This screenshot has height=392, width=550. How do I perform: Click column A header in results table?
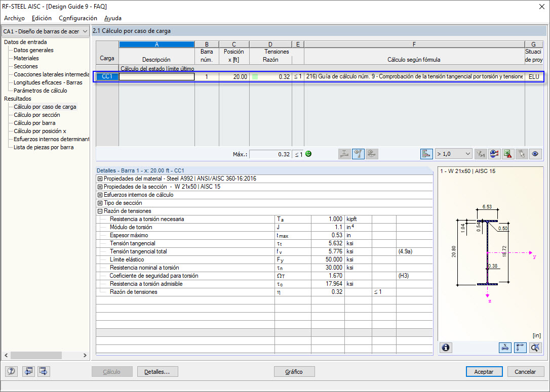point(157,45)
